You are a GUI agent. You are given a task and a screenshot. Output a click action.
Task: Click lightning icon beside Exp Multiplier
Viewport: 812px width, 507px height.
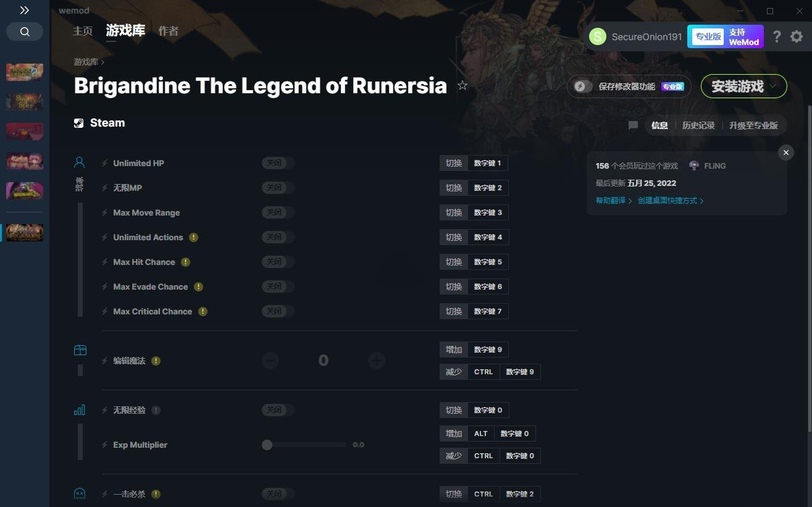(105, 445)
